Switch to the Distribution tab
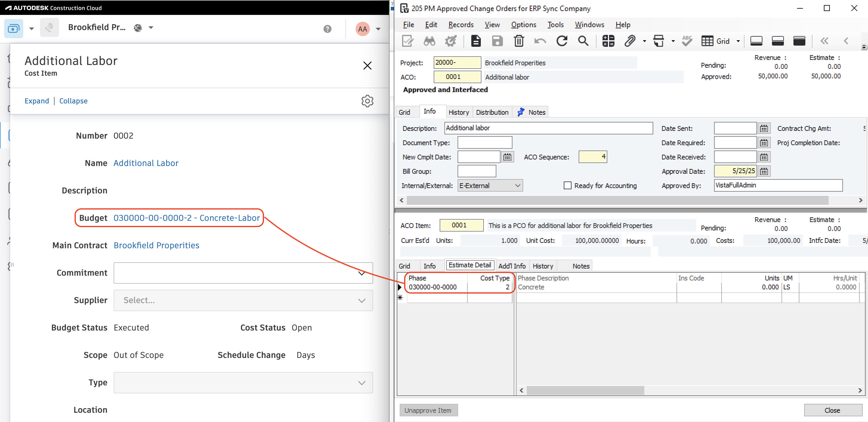Image resolution: width=868 pixels, height=422 pixels. click(x=492, y=112)
